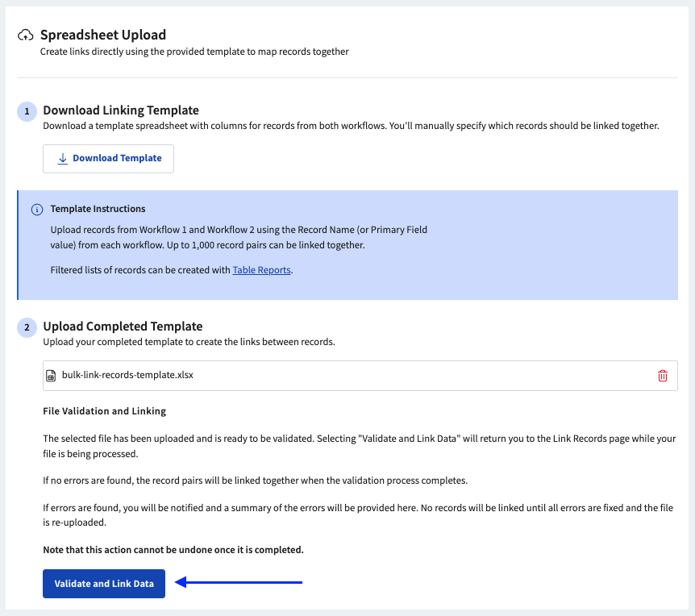This screenshot has height=616, width=695.
Task: Click the spreadsheet file icon next to the filename
Action: click(52, 376)
